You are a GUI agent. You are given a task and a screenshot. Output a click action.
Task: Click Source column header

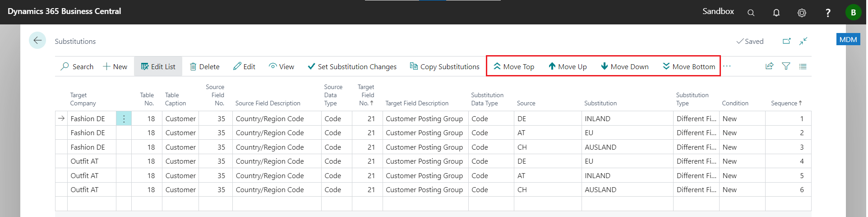click(x=526, y=103)
